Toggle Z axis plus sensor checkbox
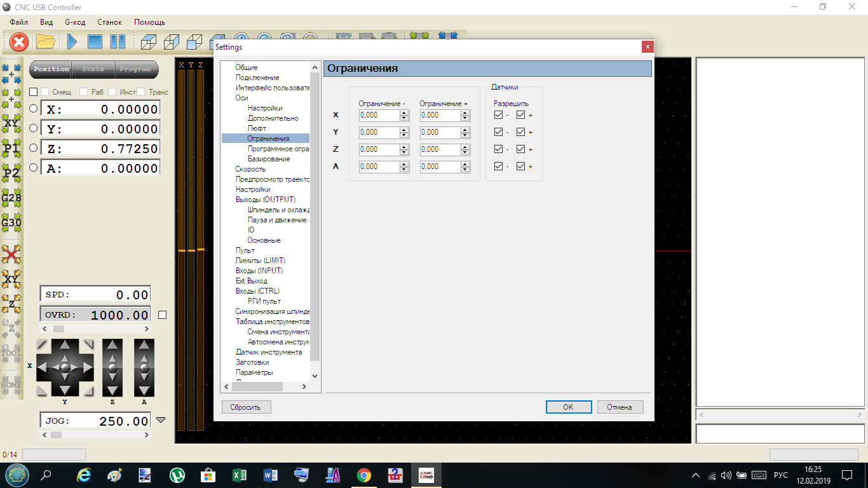The image size is (868, 488). [521, 149]
